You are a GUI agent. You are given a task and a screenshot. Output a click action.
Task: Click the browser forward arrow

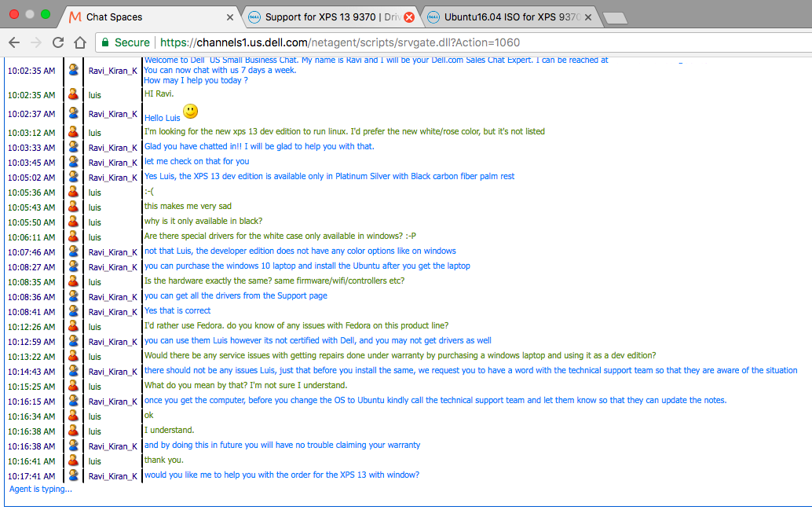pos(36,42)
